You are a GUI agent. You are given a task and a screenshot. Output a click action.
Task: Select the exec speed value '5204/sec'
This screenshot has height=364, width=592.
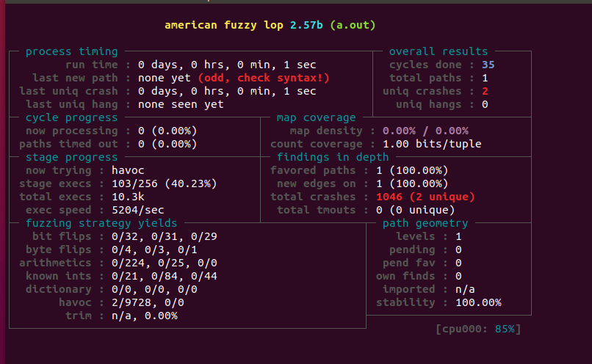[x=138, y=210]
